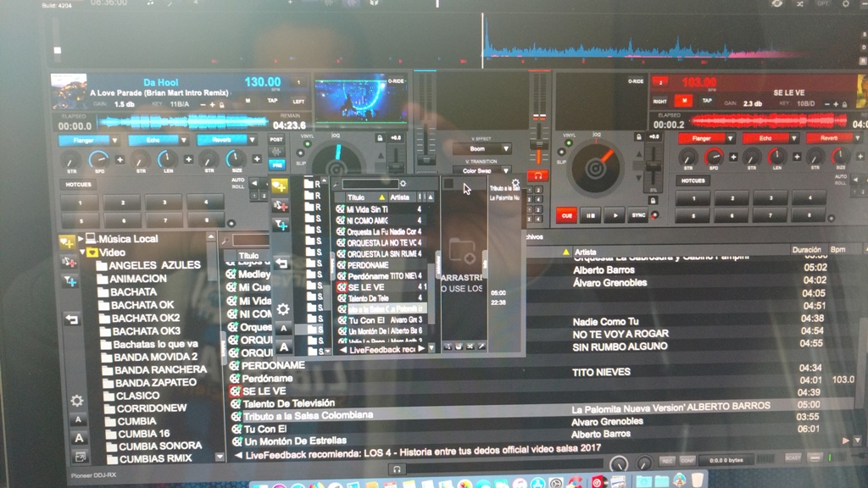Toggle right deck VINYL mode
Image resolution: width=868 pixels, height=488 pixels.
click(x=569, y=143)
